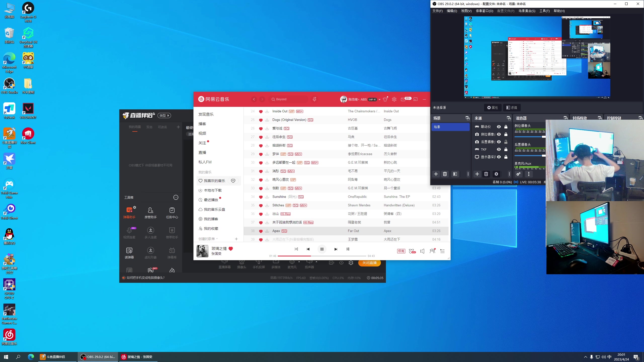644x362 pixels.
Task: Add a new scene in OBS
Action: (436, 174)
